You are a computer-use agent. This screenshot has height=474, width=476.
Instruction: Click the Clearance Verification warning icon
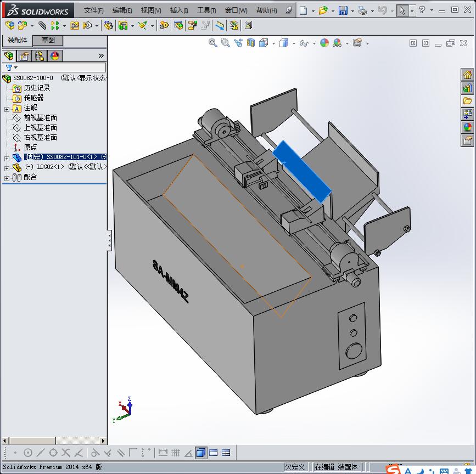coord(234,25)
